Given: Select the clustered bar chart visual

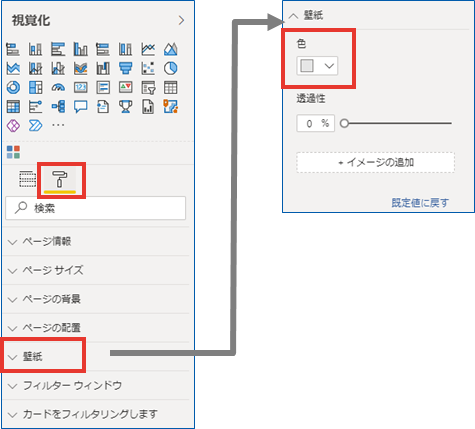Looking at the screenshot, I should 58,49.
